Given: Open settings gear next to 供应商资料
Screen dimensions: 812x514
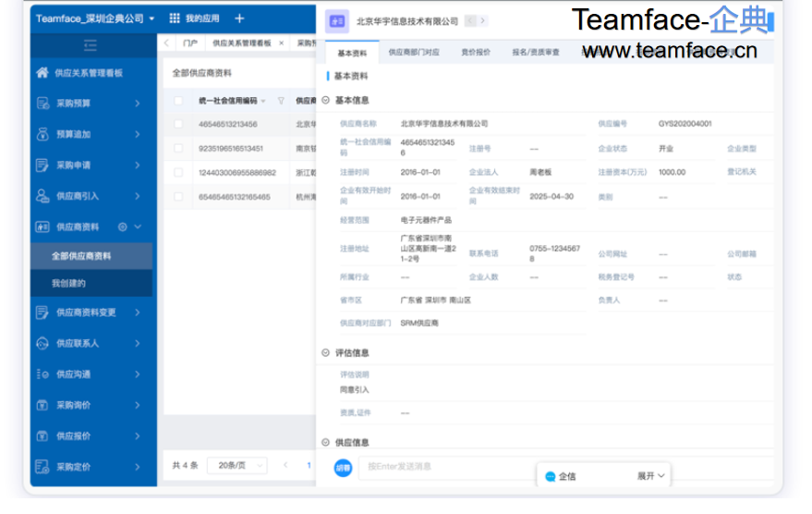Looking at the screenshot, I should click(x=123, y=226).
